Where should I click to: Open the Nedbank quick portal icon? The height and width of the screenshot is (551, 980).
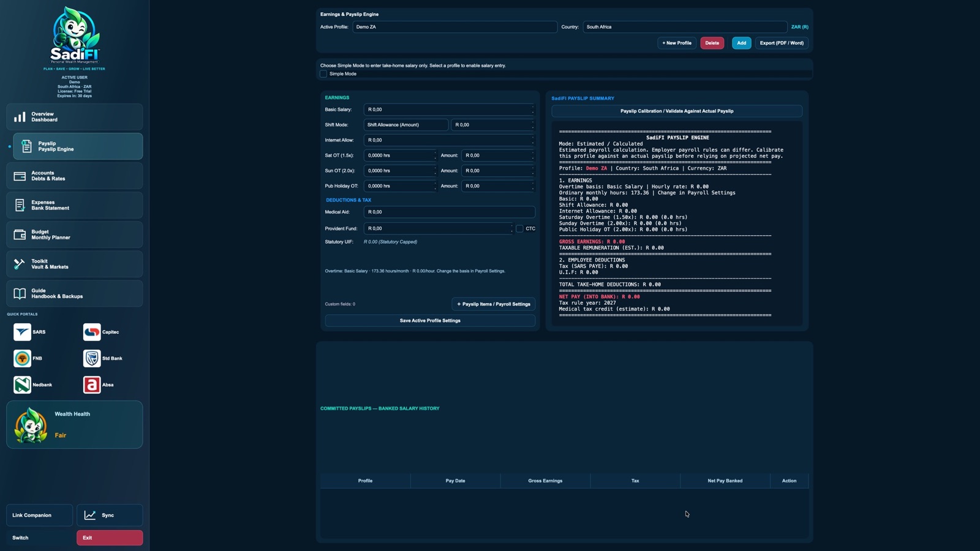click(x=22, y=384)
